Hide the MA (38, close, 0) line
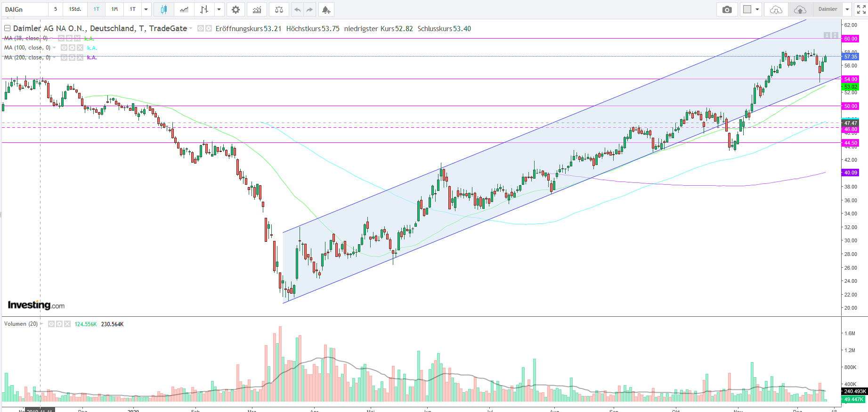This screenshot has width=868, height=412. pos(61,38)
